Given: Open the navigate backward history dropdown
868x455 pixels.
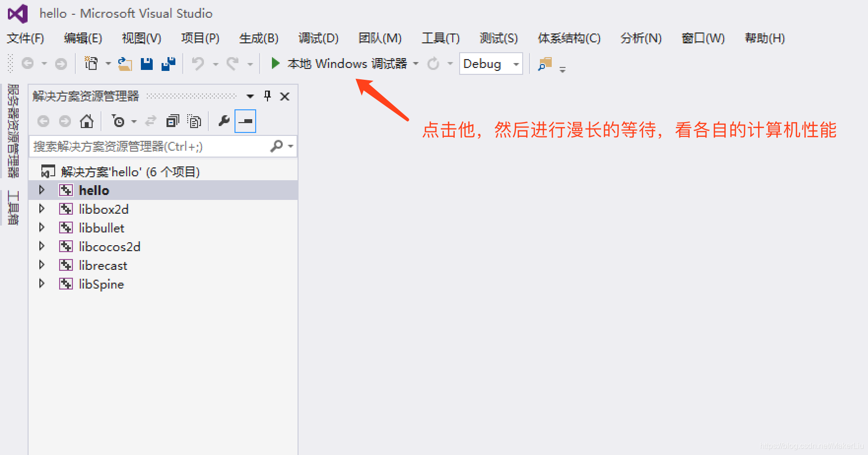Looking at the screenshot, I should (44, 64).
